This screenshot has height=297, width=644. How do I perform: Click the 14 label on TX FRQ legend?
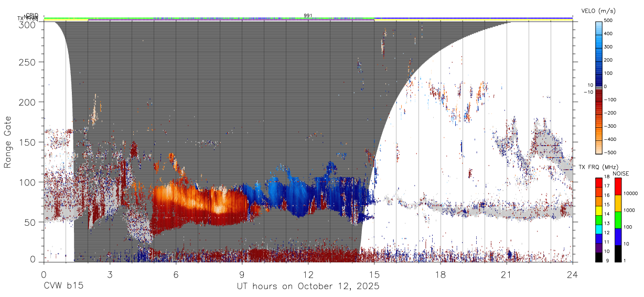(x=607, y=214)
